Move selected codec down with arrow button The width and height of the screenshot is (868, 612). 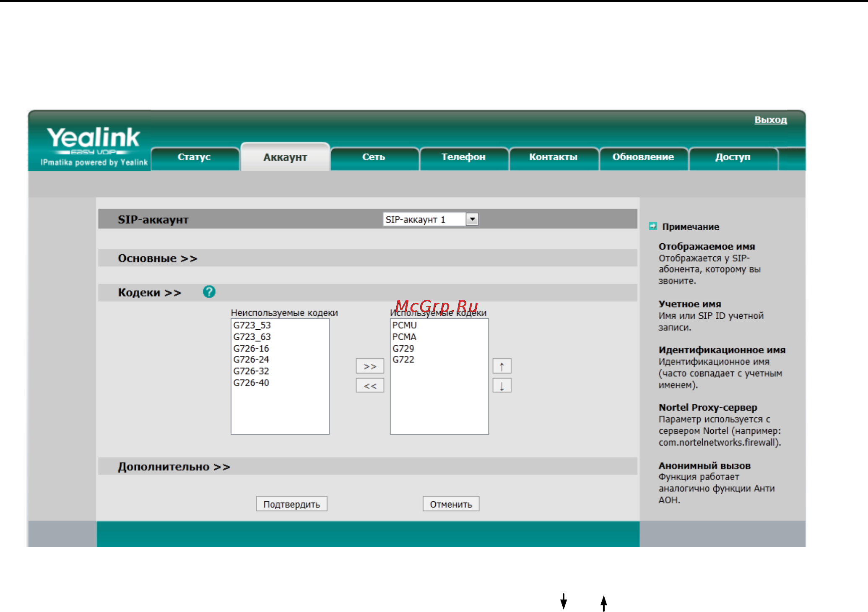pyautogui.click(x=502, y=385)
